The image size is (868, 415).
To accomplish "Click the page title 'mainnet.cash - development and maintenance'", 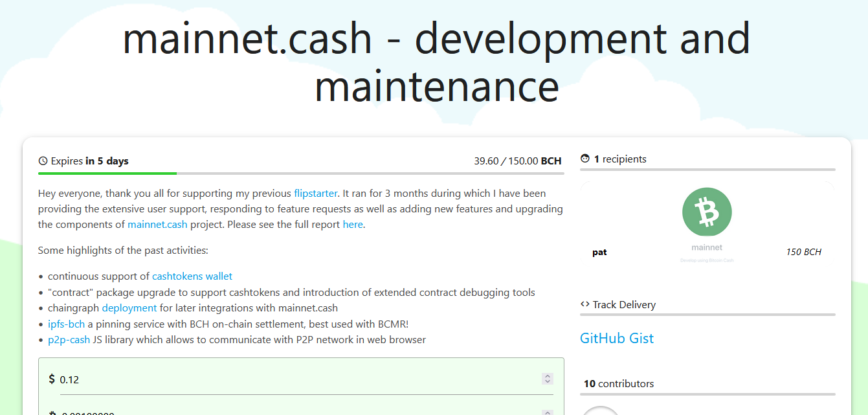I will pyautogui.click(x=436, y=62).
